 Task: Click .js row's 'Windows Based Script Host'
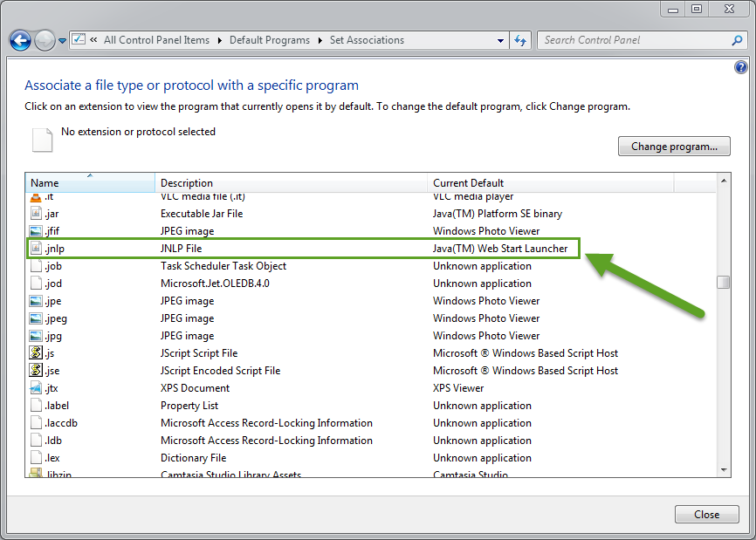[x=555, y=353]
